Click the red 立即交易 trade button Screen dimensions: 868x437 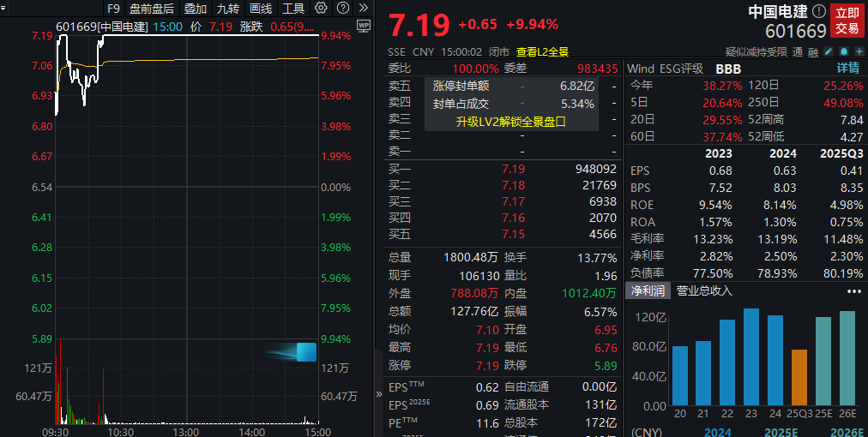pos(847,21)
